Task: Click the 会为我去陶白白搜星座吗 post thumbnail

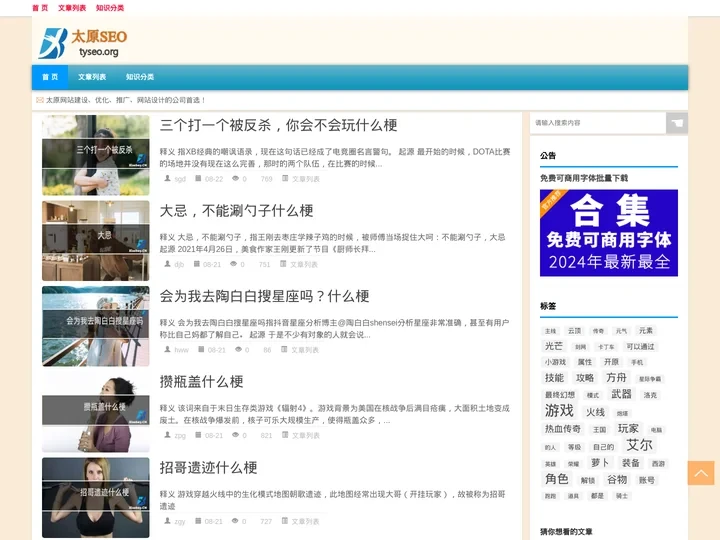Action: pos(96,326)
